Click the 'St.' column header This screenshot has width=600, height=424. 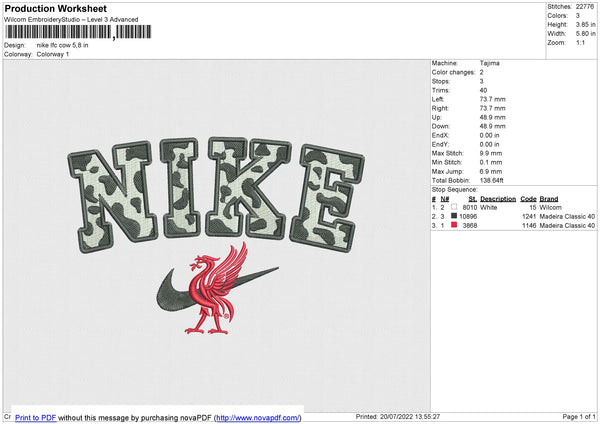tap(473, 199)
